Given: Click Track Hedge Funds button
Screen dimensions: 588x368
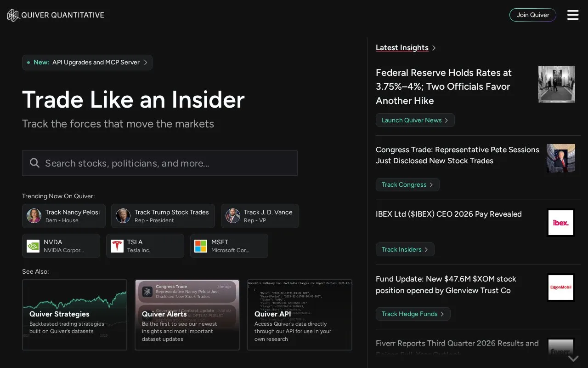Looking at the screenshot, I should (x=413, y=314).
